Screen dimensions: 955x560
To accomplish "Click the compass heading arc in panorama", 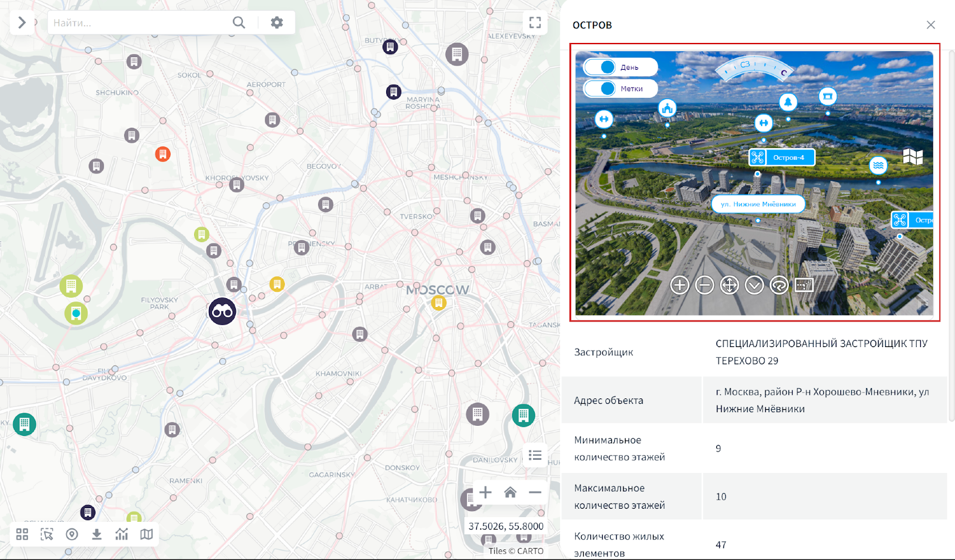I will (x=755, y=68).
